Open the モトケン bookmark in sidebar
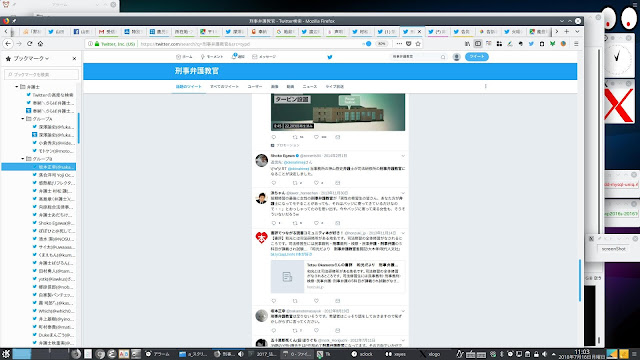The height and width of the screenshot is (360, 640). pyautogui.click(x=53, y=151)
